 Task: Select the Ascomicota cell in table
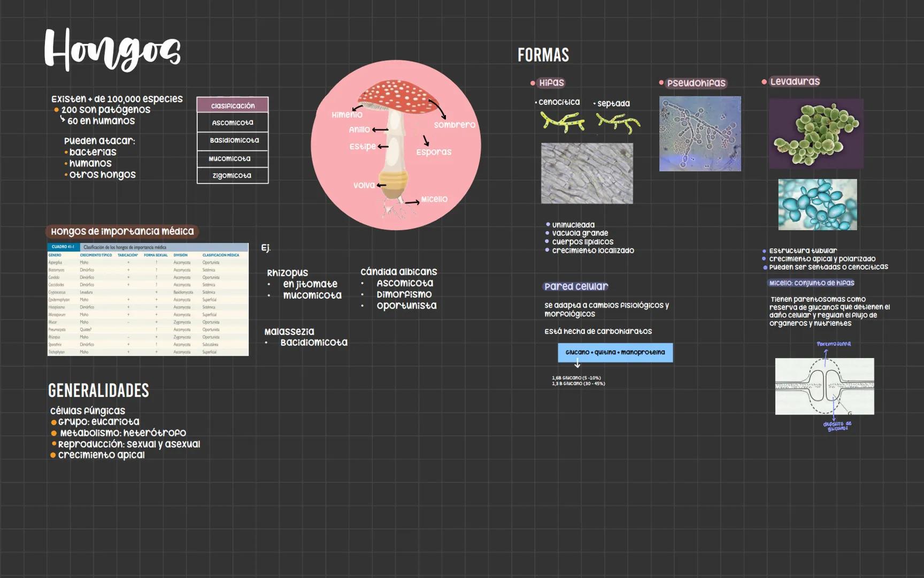(x=233, y=123)
